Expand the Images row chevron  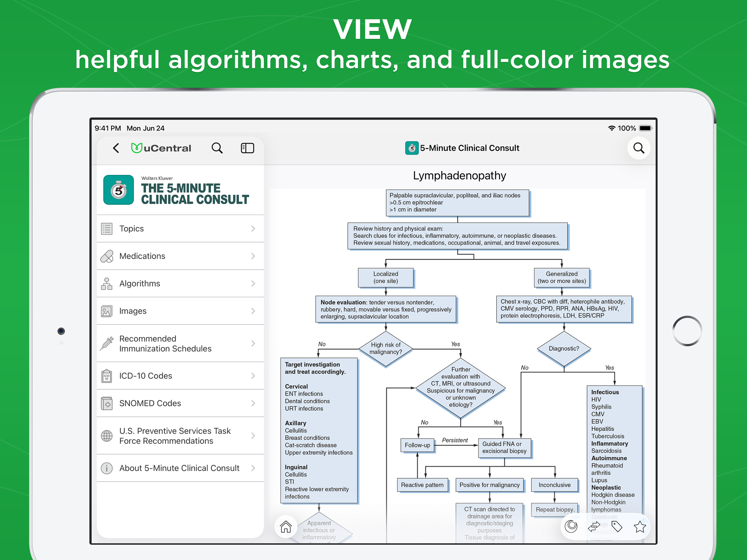tap(253, 311)
